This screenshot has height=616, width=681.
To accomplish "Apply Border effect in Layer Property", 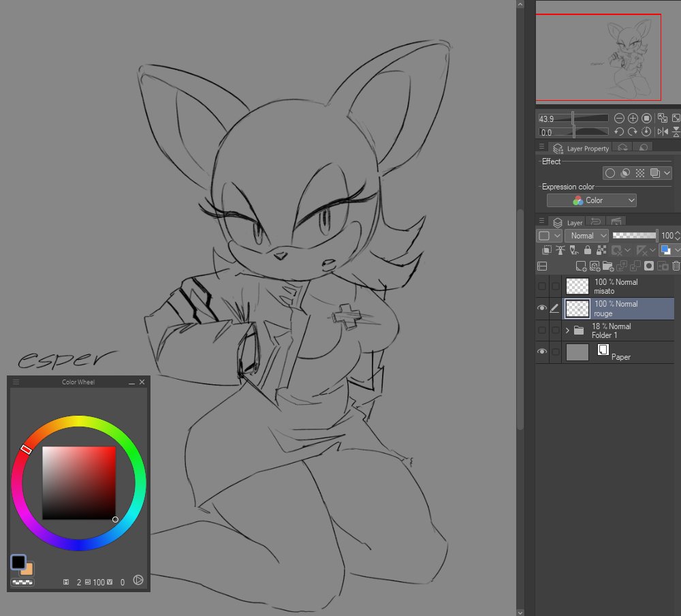I will 609,173.
